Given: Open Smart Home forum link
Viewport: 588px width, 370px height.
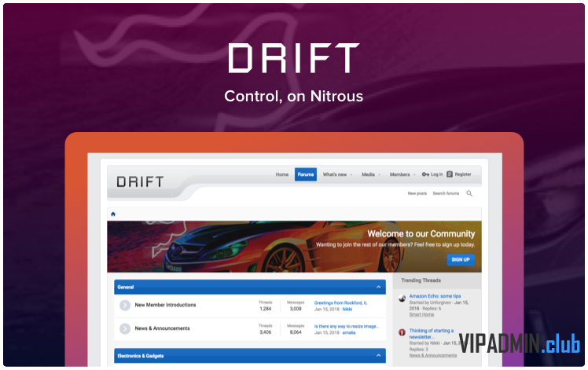Looking at the screenshot, I should (421, 314).
